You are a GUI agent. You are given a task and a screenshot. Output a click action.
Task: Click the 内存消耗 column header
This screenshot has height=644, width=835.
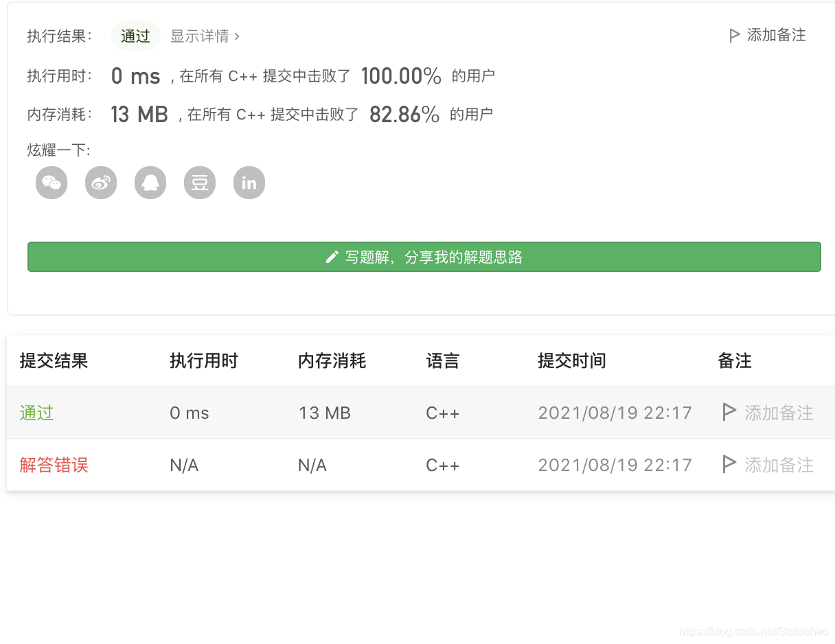(x=332, y=360)
